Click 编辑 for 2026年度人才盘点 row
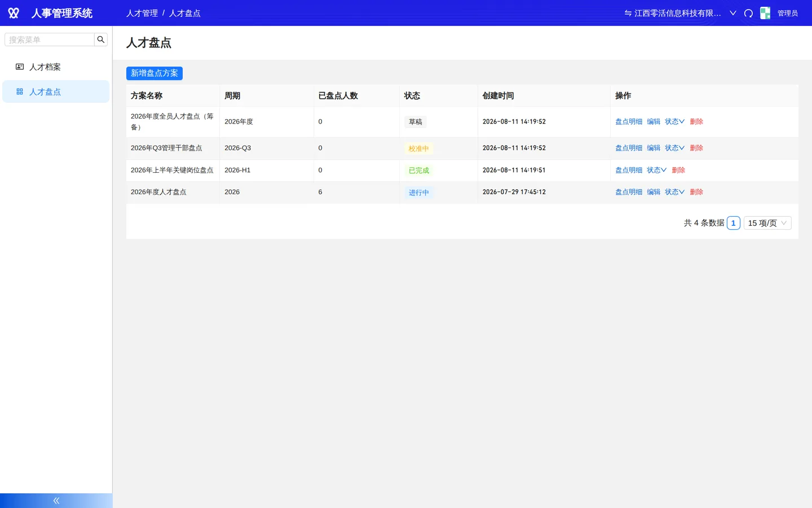The width and height of the screenshot is (812, 508). tap(654, 192)
